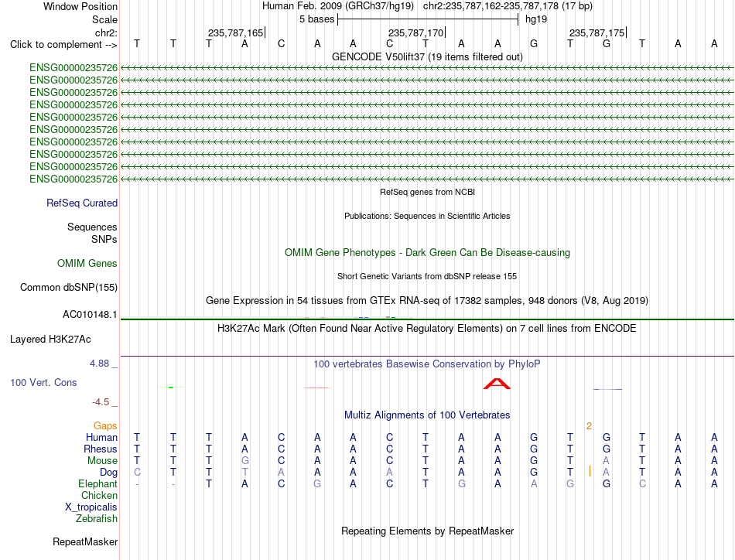Click the GTEx 'Gene Expression in 54 tissues' title
735x560 pixels.
(427, 300)
